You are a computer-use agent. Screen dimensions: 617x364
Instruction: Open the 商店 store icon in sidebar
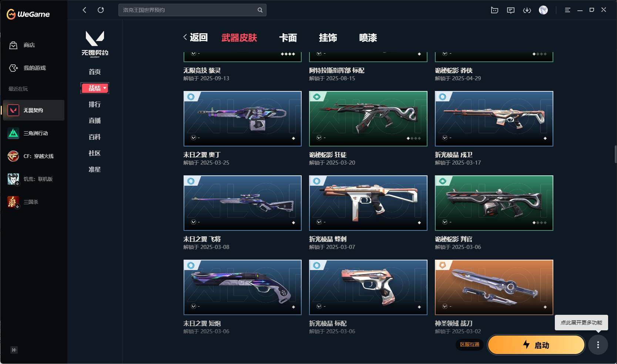point(13,45)
